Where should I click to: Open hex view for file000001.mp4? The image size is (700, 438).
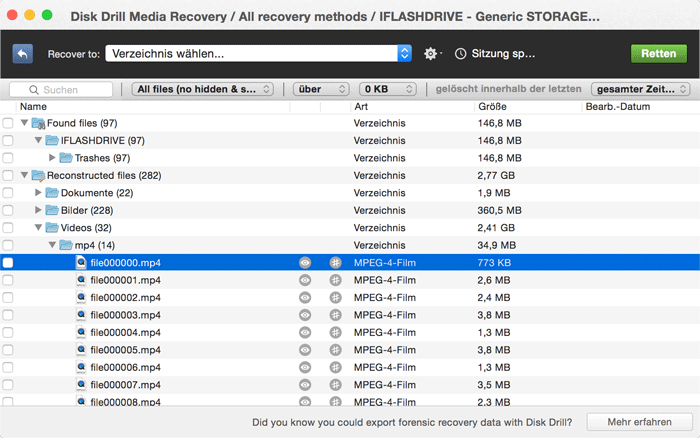335,280
